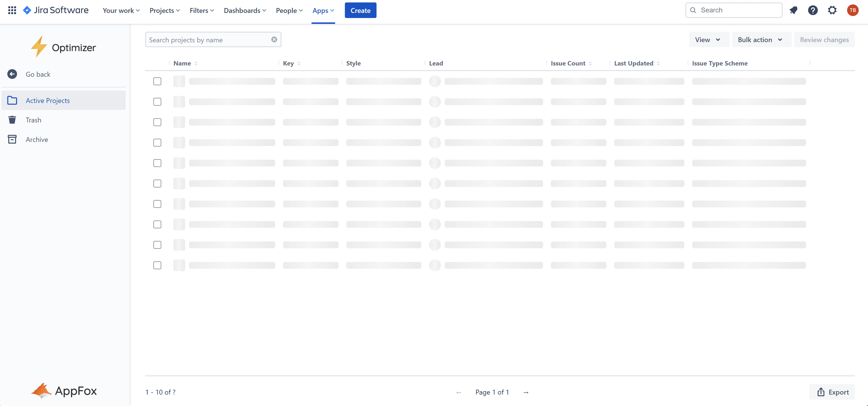Select the last project row checkbox
The height and width of the screenshot is (406, 868).
(157, 265)
